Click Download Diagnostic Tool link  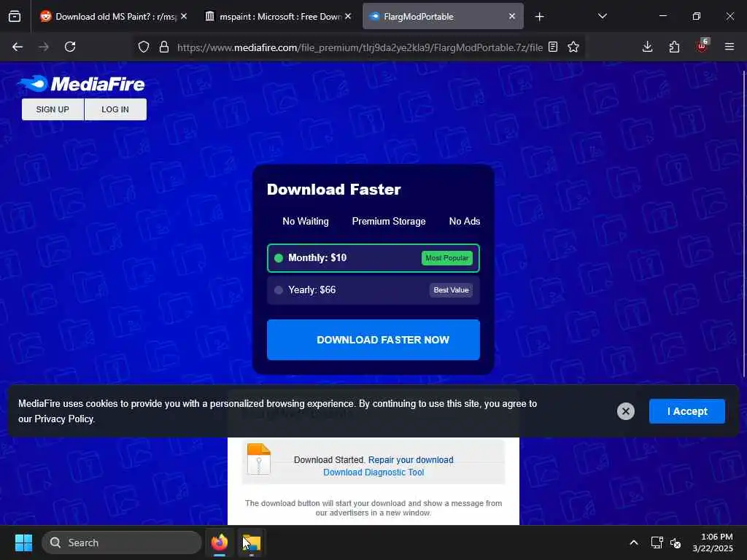(x=373, y=472)
